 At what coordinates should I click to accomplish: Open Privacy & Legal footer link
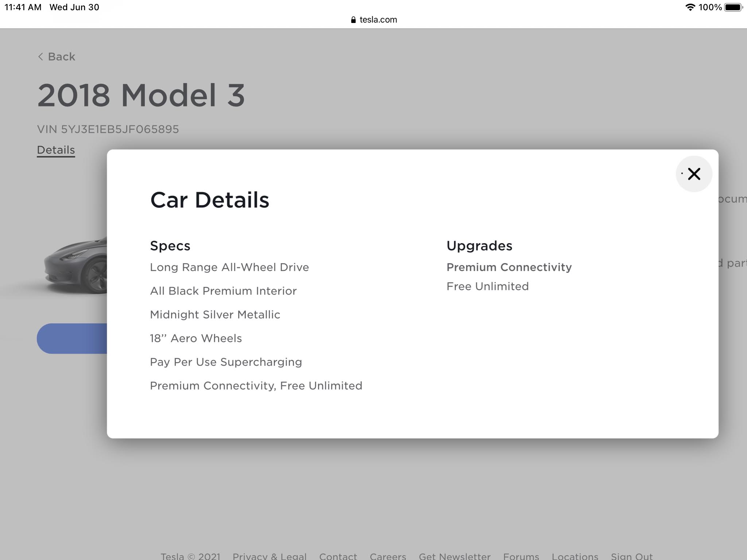(x=270, y=556)
